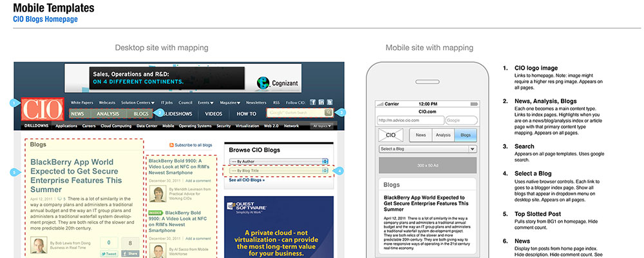The height and width of the screenshot is (258, 644).
Task: Open the Data Center drilldown topic
Action: [147, 126]
